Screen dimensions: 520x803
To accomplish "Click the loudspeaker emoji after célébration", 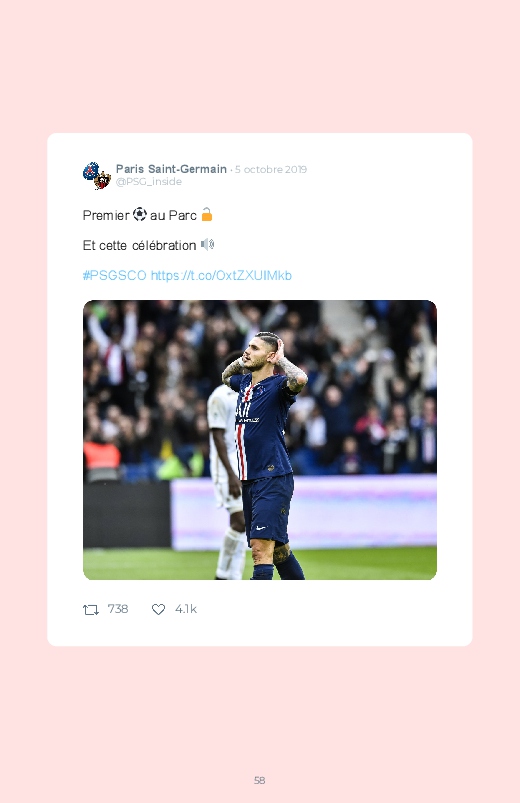I will click(x=207, y=244).
